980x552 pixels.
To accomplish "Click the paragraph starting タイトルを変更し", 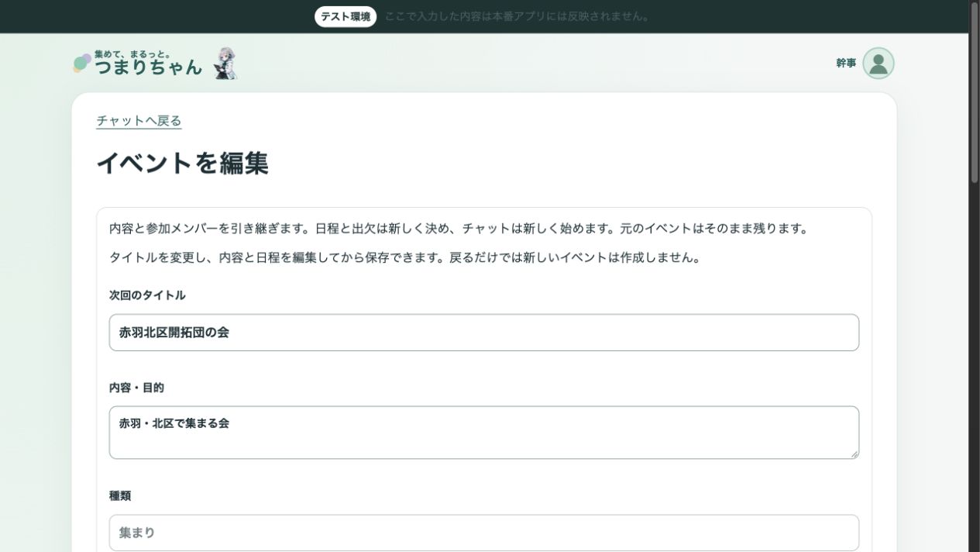I will [x=405, y=257].
